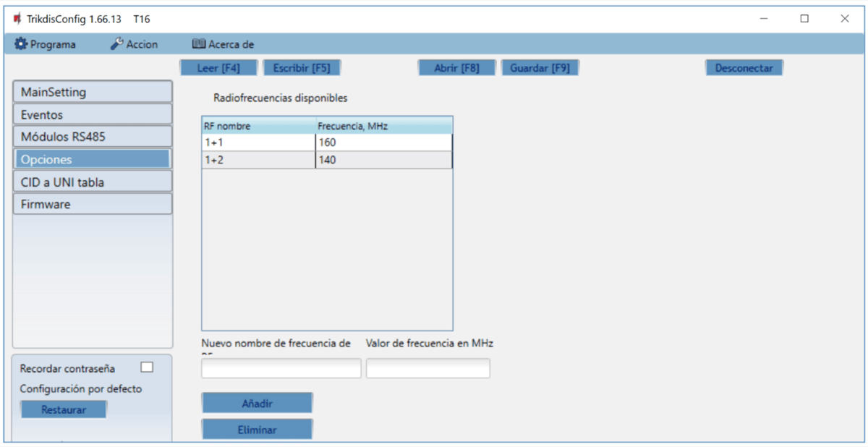Go to the CID a UNI tabla tab
Screen dimensions: 868x447
coord(93,182)
